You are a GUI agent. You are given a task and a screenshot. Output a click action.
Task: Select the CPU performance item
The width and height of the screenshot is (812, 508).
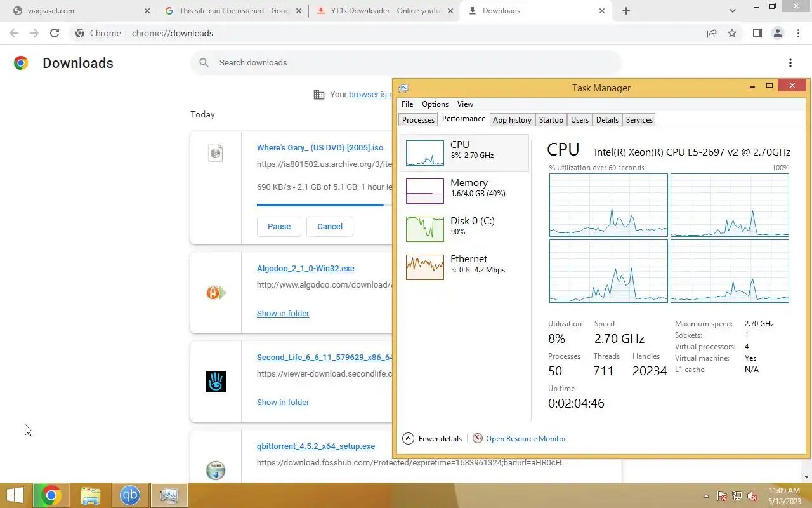tap(465, 152)
